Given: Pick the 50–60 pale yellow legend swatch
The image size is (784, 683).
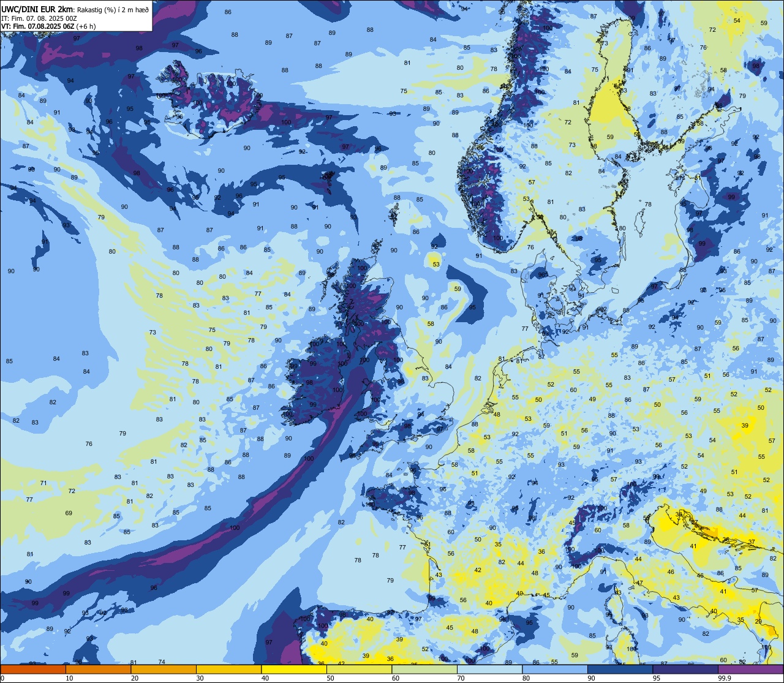Looking at the screenshot, I should point(359,669).
